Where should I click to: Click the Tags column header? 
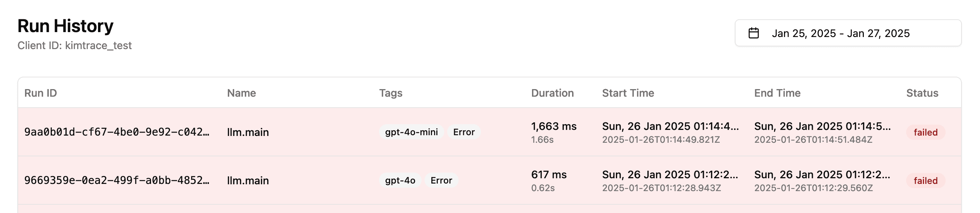pyautogui.click(x=391, y=93)
